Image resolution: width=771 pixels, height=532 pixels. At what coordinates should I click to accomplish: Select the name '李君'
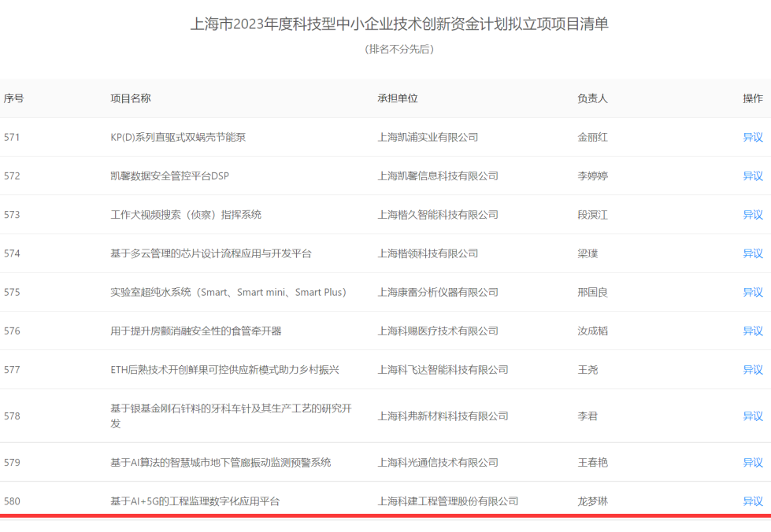(588, 416)
